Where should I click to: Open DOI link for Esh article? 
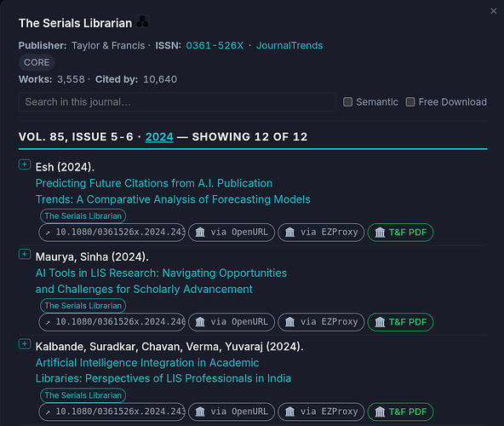click(x=112, y=233)
